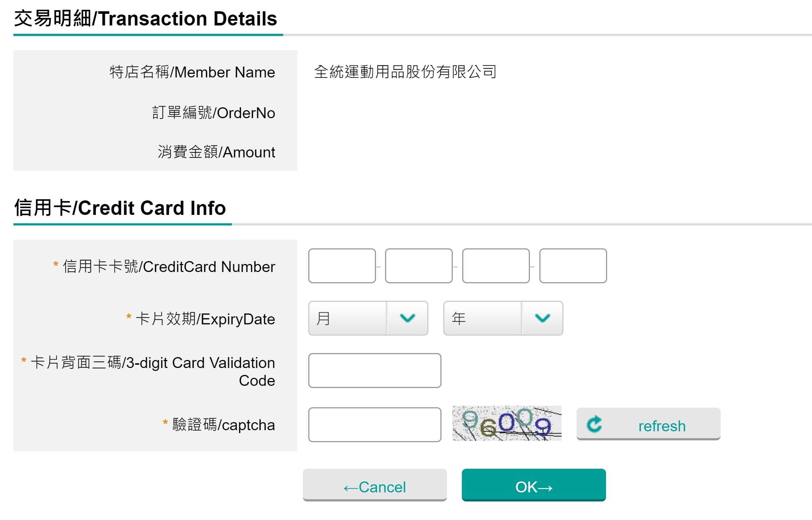This screenshot has height=520, width=812.
Task: Focus the first credit card number box
Action: pos(342,266)
